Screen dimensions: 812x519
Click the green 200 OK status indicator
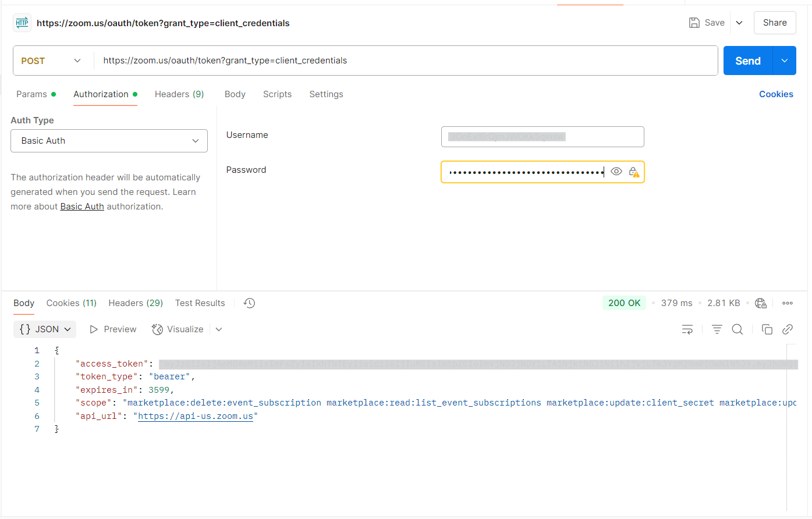pos(624,303)
